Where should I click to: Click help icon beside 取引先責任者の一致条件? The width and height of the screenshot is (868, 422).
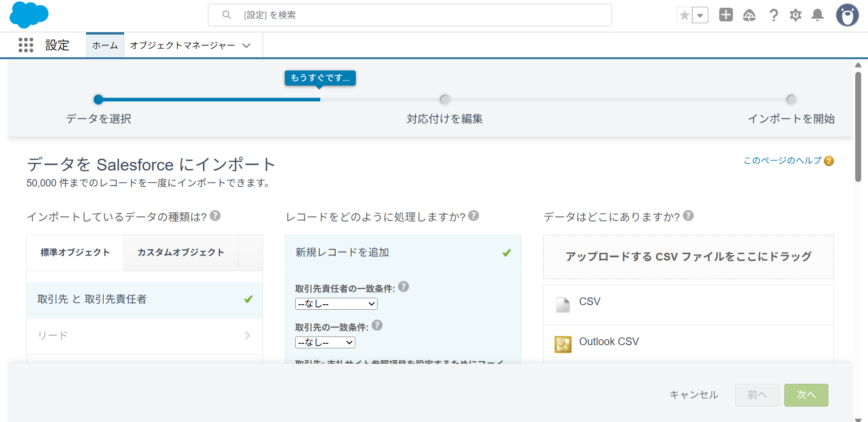click(404, 286)
